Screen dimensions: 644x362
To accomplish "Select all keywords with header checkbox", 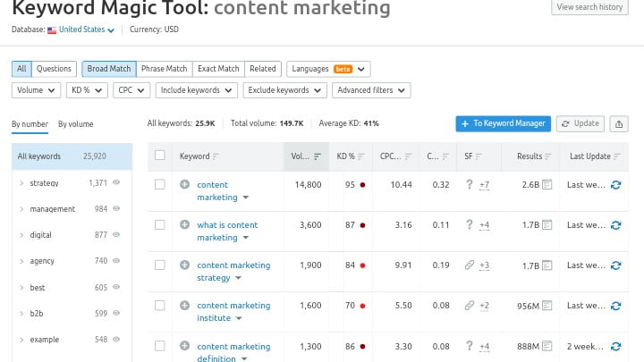I will 160,156.
